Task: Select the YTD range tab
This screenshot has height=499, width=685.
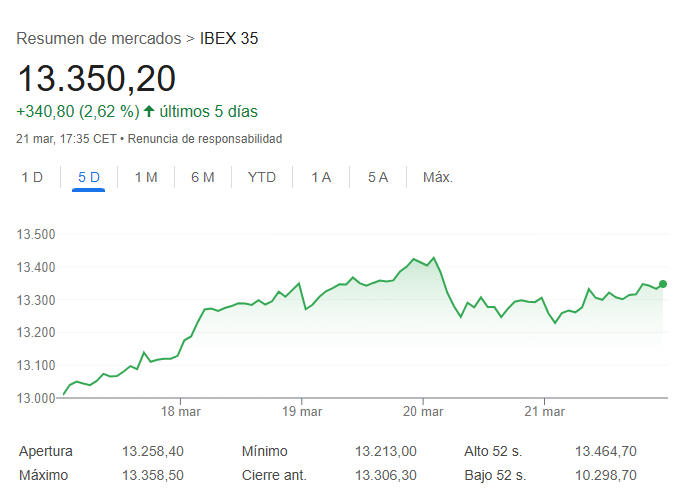Action: 262,177
